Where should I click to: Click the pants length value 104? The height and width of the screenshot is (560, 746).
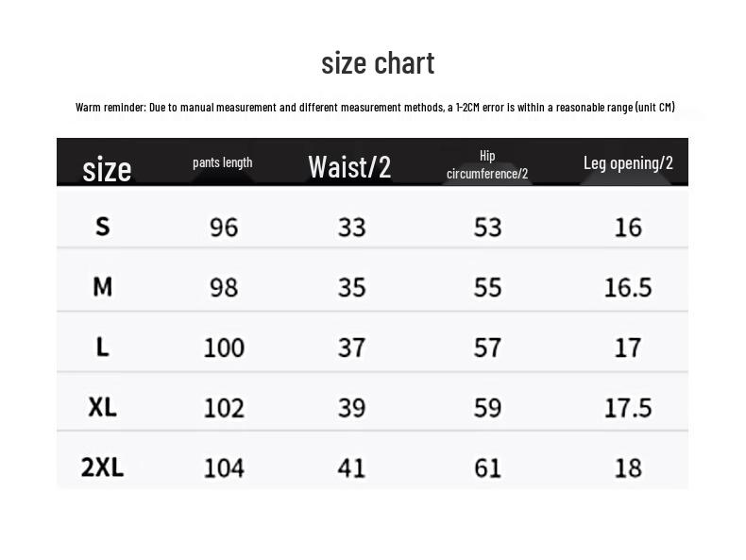pos(224,467)
